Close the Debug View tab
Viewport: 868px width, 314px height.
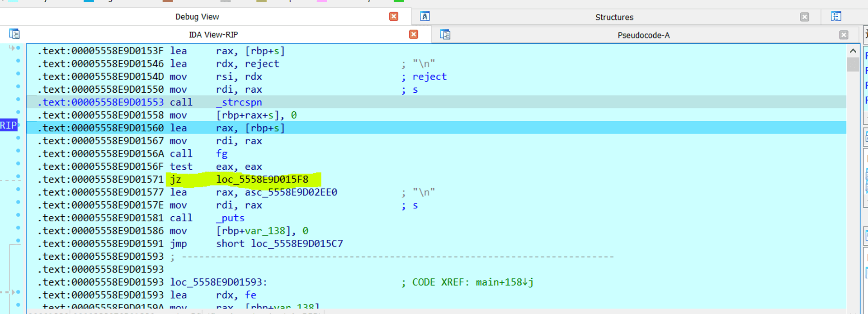394,16
